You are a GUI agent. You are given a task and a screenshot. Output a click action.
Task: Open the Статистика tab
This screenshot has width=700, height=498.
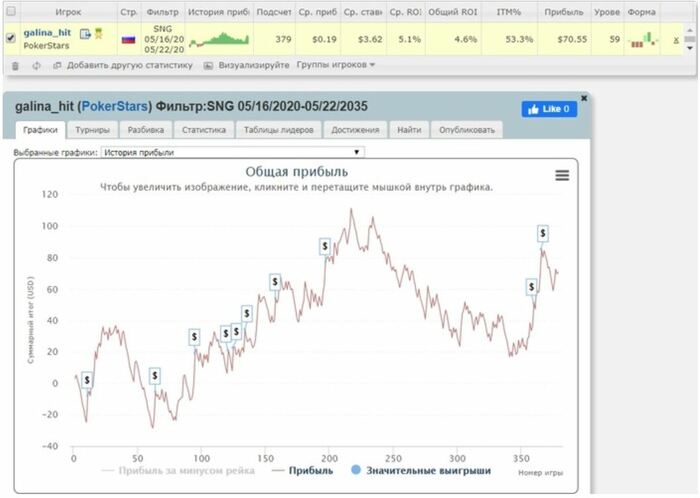(x=204, y=130)
